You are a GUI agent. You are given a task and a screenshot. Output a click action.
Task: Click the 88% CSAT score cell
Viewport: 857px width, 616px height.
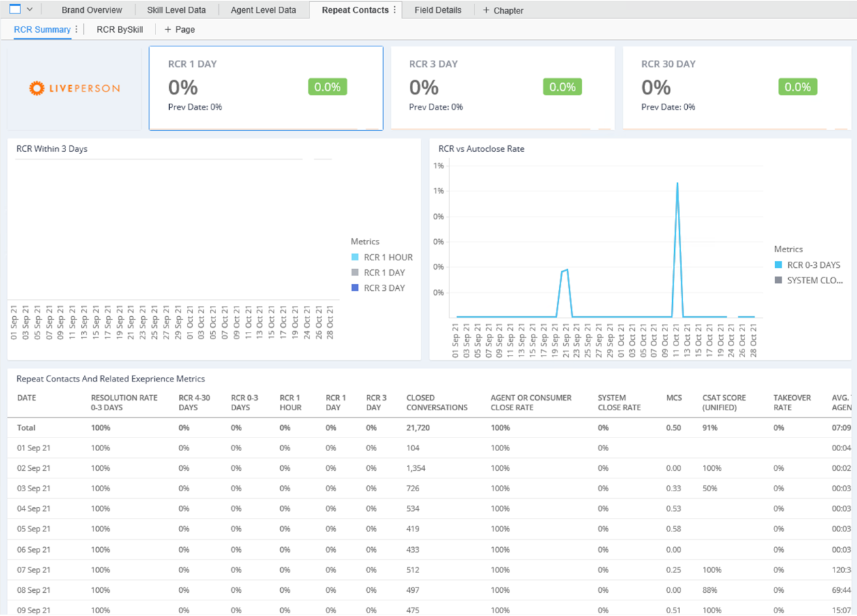pos(710,590)
